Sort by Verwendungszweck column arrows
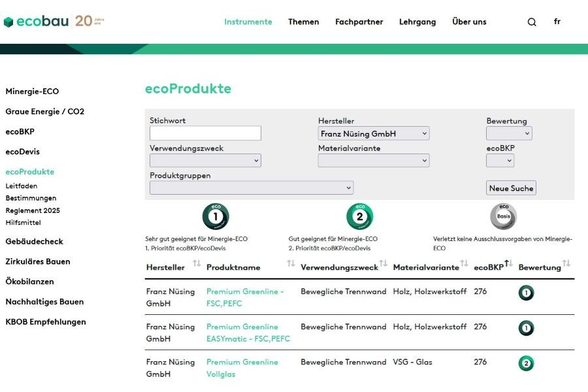Screen dimensions: 588x392 384,264
